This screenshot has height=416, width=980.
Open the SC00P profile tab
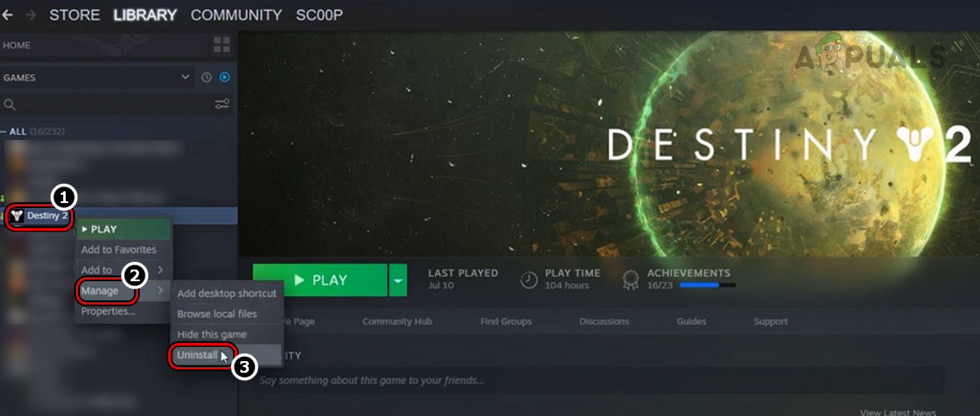point(319,15)
